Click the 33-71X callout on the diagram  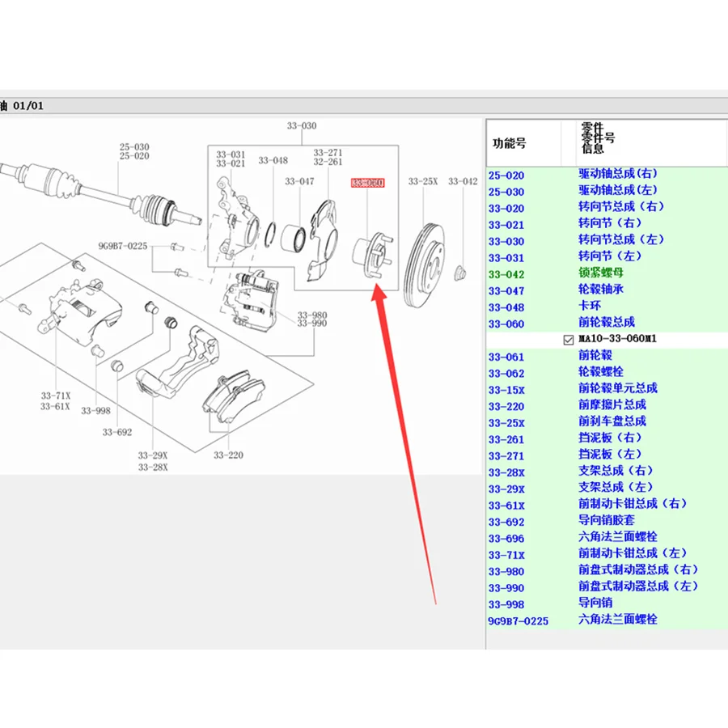[x=56, y=396]
